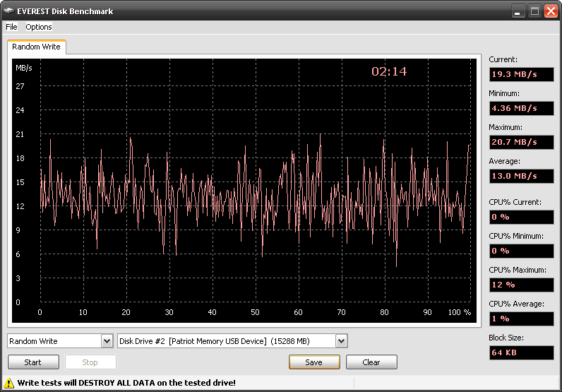Close the EVEREST Disk Benchmark window

550,11
